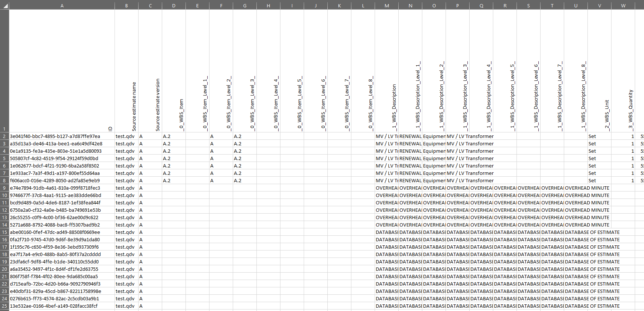Select row 25 header

click(4, 306)
